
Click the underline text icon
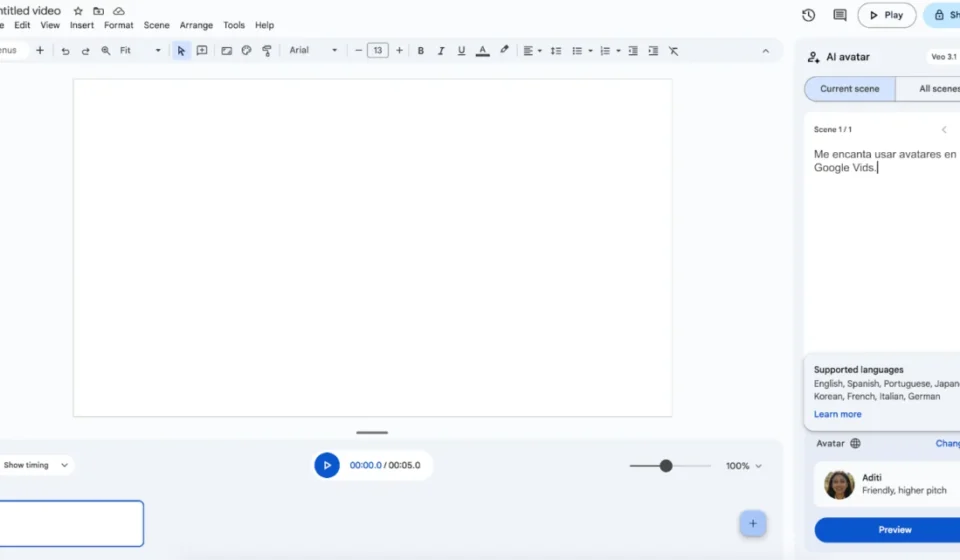461,51
